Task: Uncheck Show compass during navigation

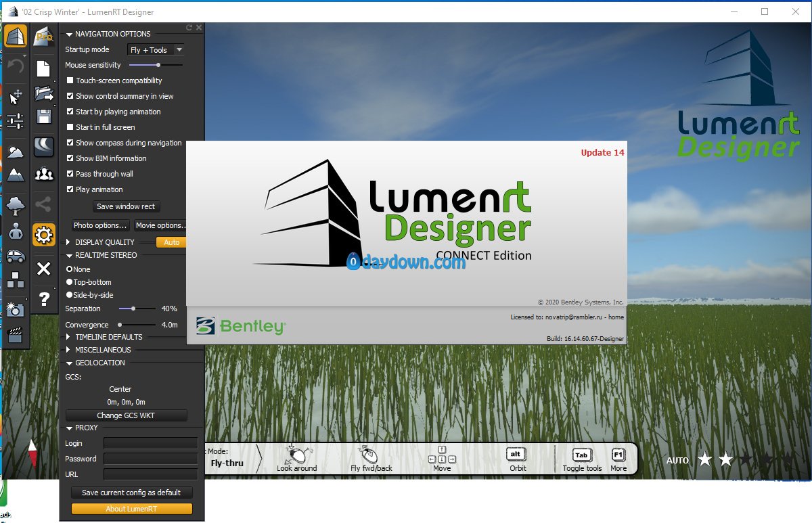Action: pos(70,143)
